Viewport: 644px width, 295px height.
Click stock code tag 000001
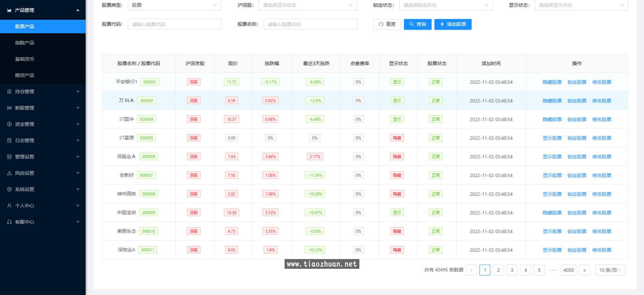point(150,82)
